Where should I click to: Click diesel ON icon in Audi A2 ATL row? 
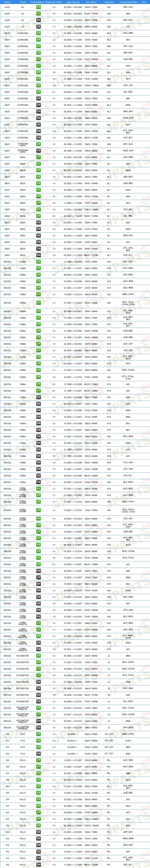[x=38, y=27]
